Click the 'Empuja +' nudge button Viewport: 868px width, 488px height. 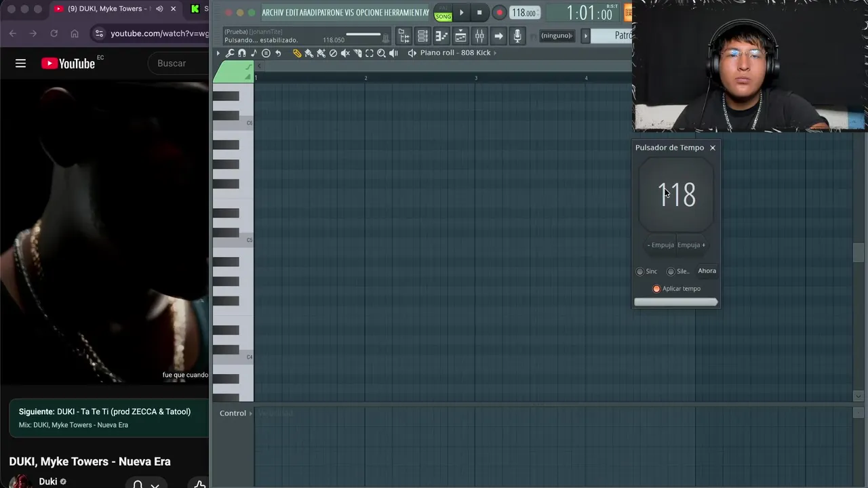(x=691, y=245)
